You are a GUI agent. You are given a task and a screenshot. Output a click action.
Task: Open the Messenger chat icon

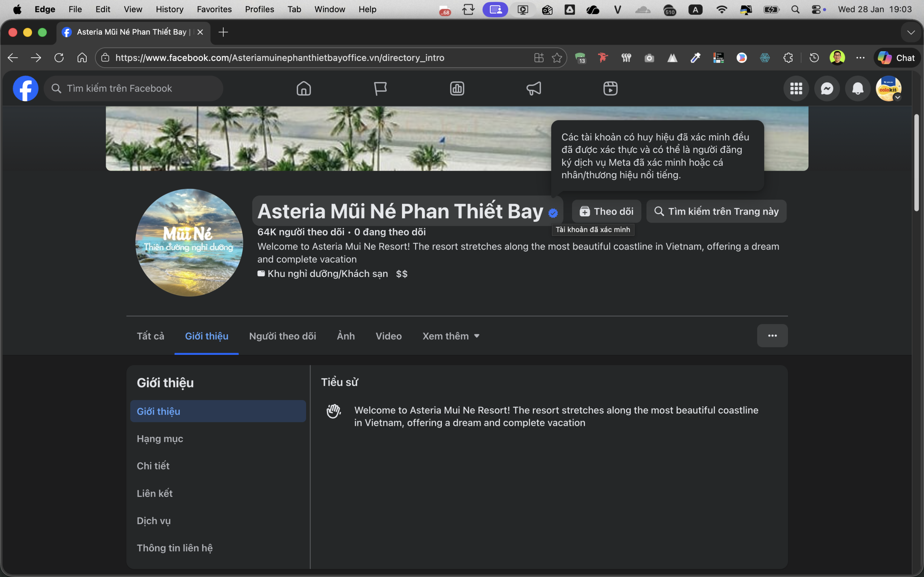[827, 89]
